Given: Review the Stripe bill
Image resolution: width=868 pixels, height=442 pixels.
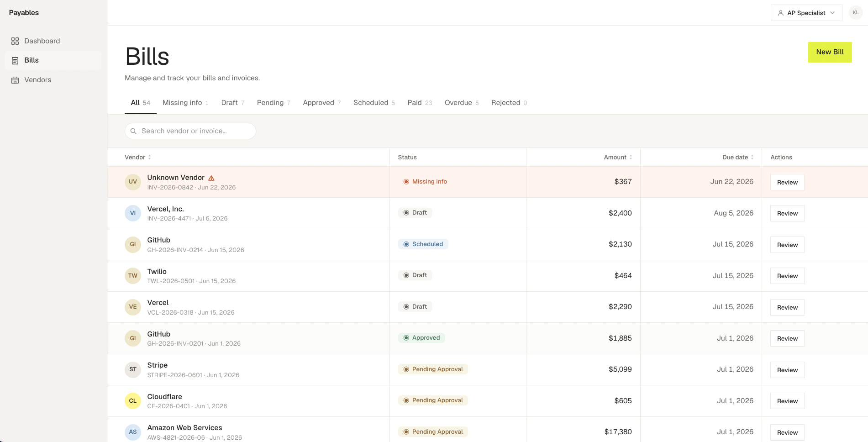Looking at the screenshot, I should tap(787, 370).
